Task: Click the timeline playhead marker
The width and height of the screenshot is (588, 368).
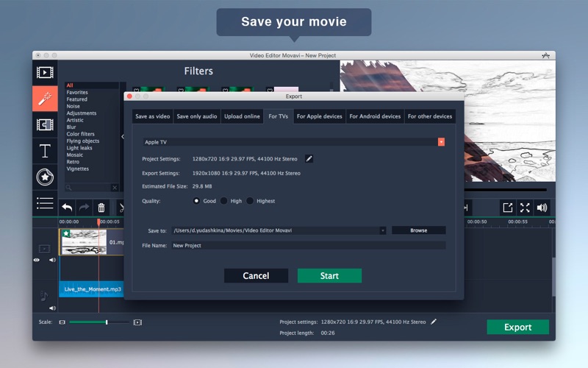Action: (x=98, y=222)
